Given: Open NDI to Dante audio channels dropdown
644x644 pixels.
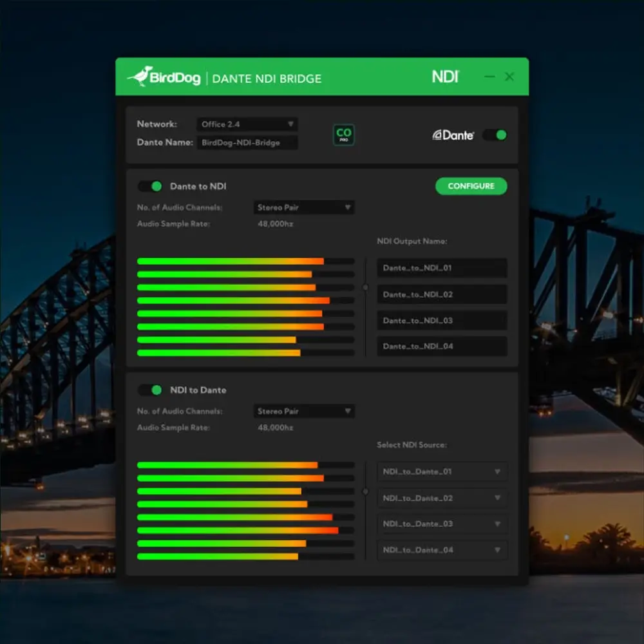Looking at the screenshot, I should pyautogui.click(x=305, y=411).
